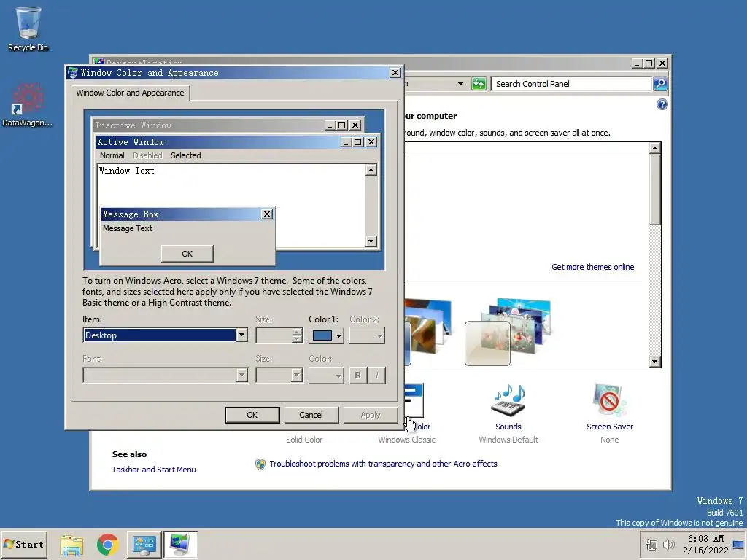Select the DataWagon desktop shortcut icon

coord(28,105)
